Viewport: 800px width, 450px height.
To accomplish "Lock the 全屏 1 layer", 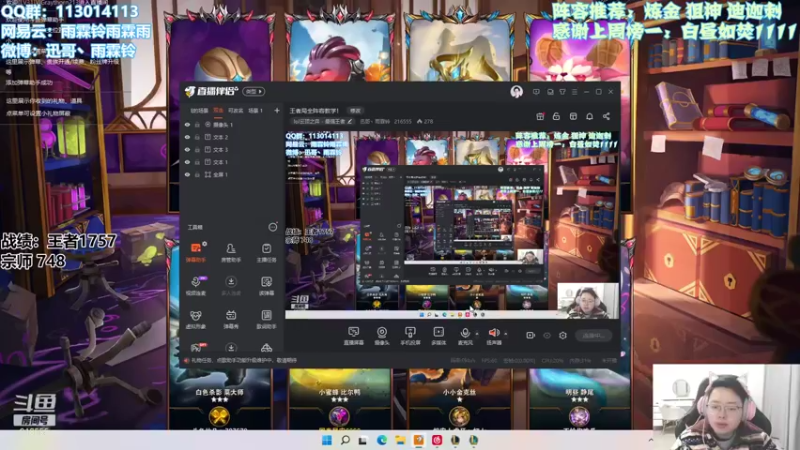I will coord(197,174).
